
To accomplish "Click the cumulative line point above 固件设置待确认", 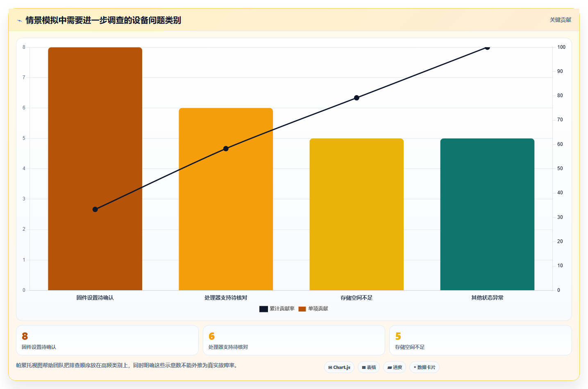I will [95, 209].
